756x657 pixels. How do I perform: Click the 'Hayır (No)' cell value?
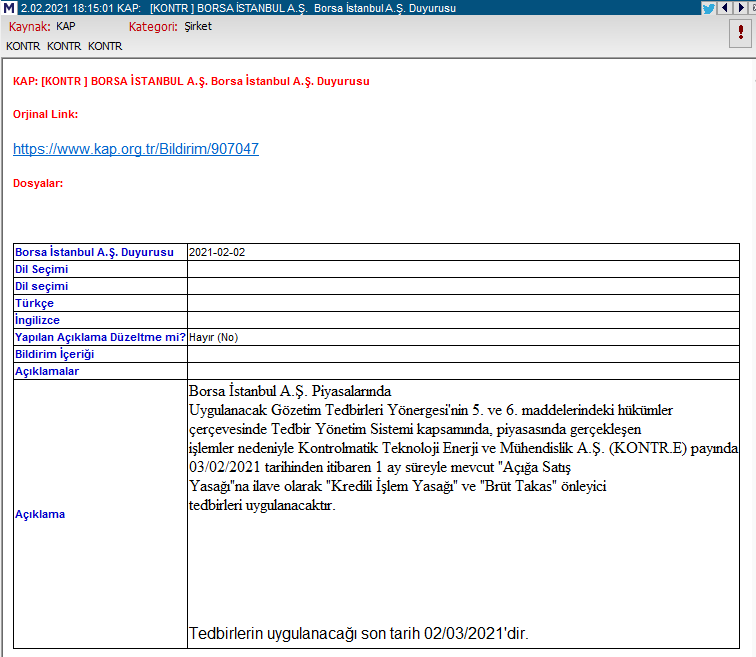[214, 337]
